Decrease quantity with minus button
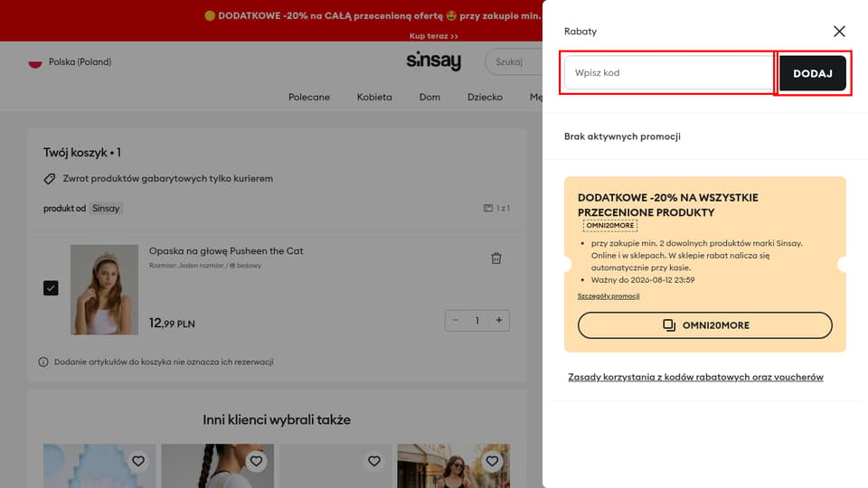 tap(456, 320)
